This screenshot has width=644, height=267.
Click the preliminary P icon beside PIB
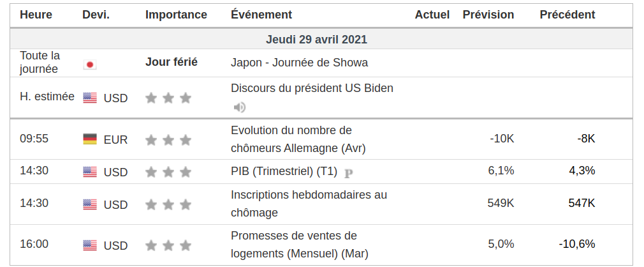tap(349, 172)
